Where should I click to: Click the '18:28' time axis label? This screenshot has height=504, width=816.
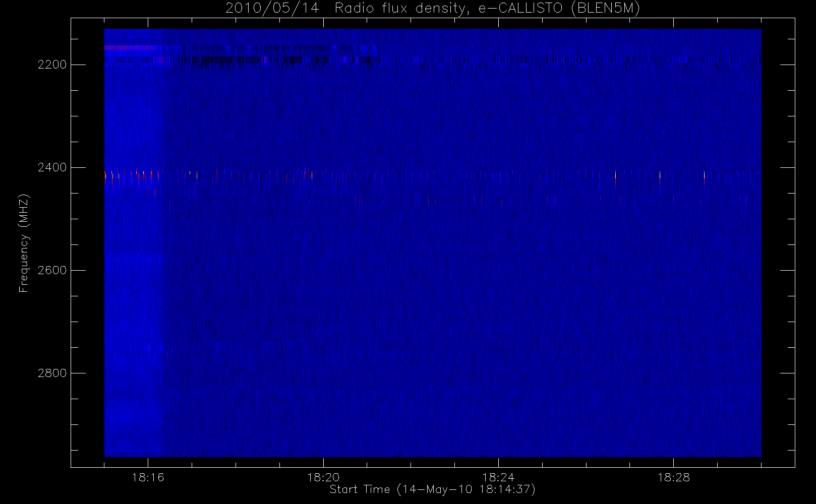pyautogui.click(x=674, y=477)
